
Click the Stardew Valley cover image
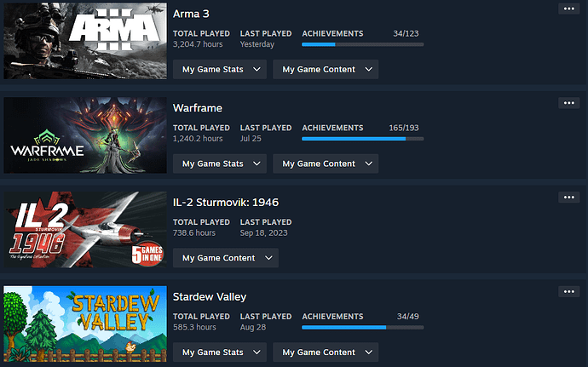point(85,324)
